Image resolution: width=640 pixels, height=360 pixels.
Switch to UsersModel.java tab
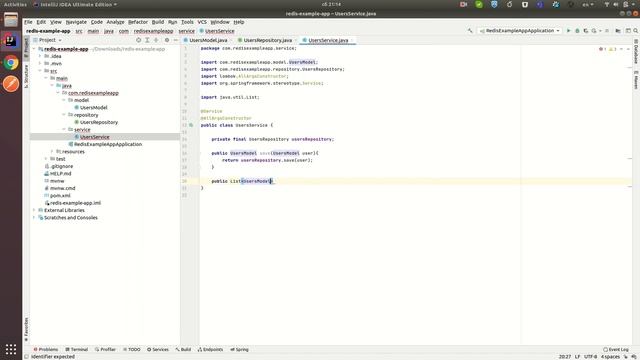(x=208, y=40)
